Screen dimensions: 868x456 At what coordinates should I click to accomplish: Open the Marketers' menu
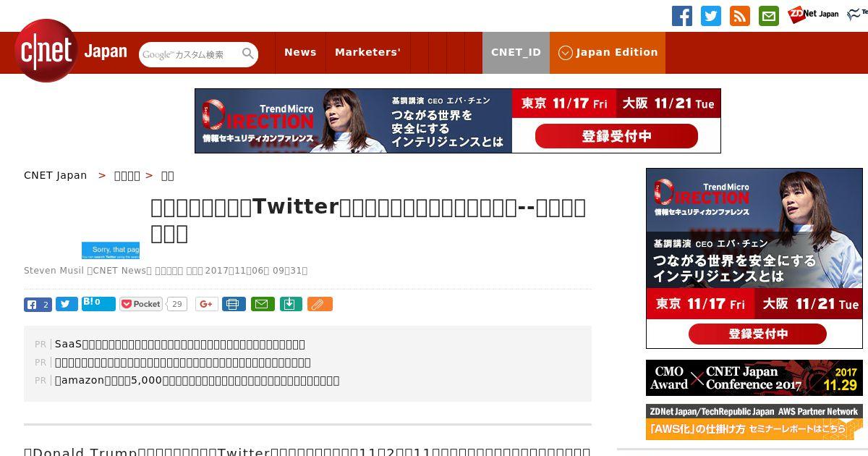coord(367,52)
